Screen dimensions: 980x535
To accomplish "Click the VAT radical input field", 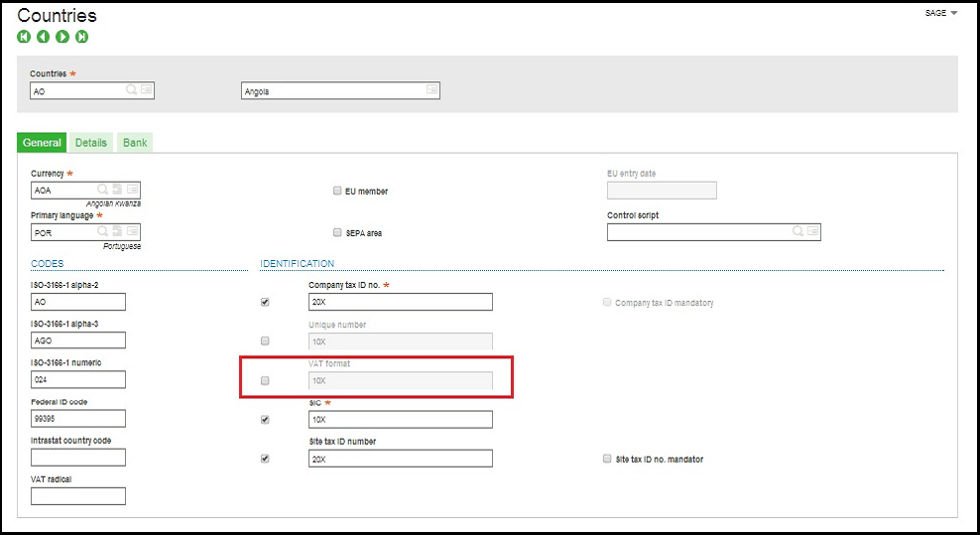I will point(78,496).
